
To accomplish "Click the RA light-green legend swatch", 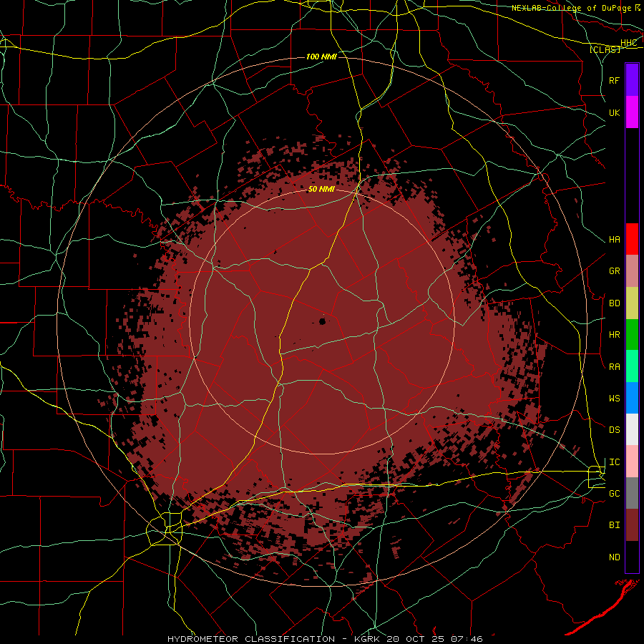I will [x=632, y=366].
